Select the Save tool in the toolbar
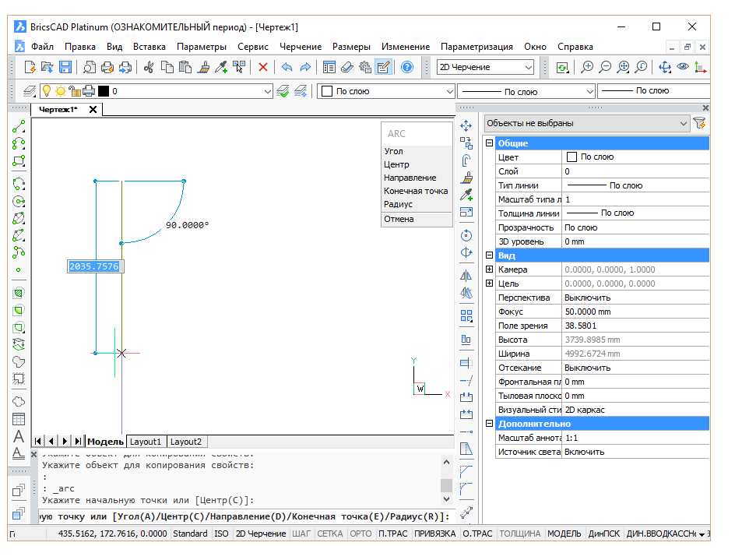The height and width of the screenshot is (560, 735). pyautogui.click(x=65, y=67)
